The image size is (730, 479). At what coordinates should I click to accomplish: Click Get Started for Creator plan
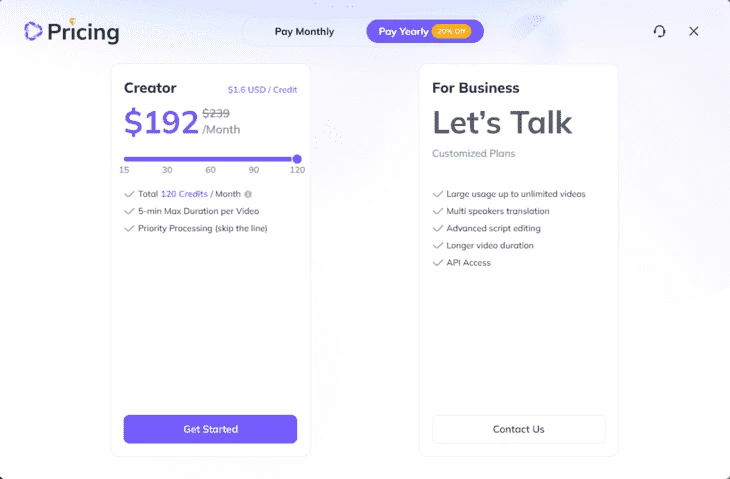(x=210, y=429)
